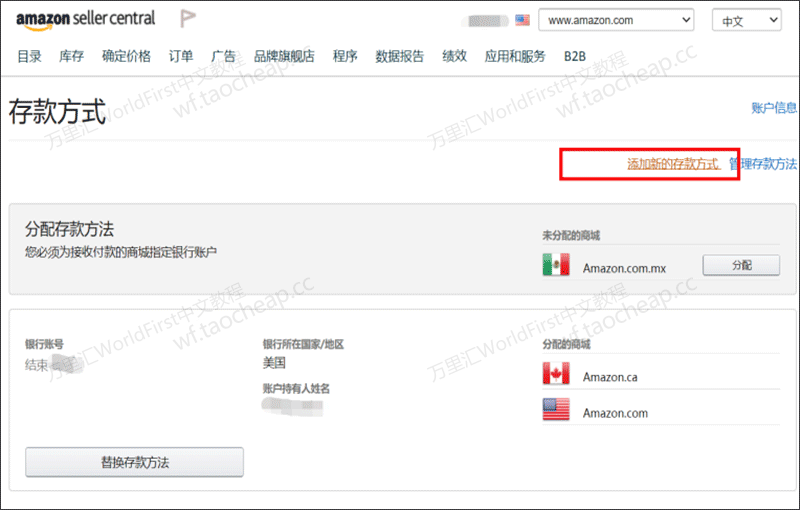Open the 确定价格 menu

[126, 56]
